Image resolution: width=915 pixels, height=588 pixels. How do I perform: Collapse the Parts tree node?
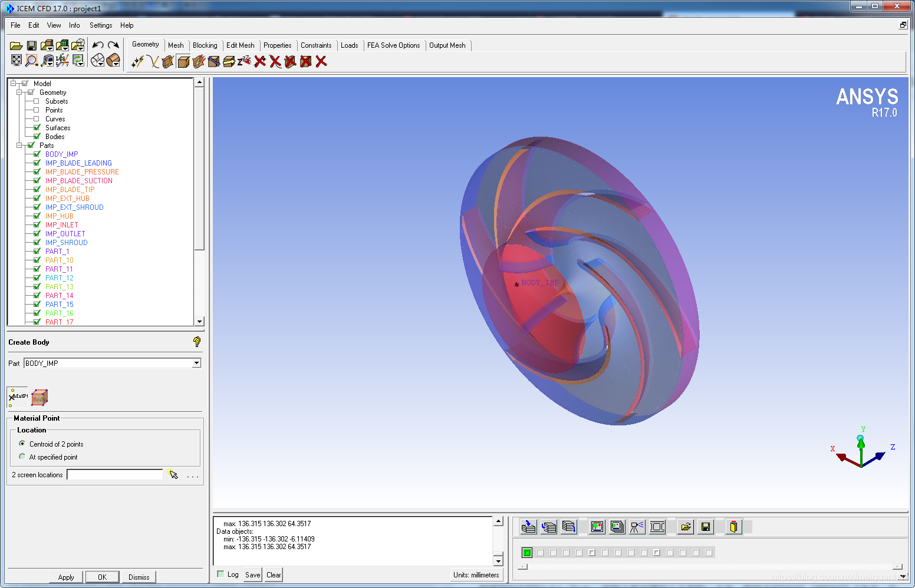[19, 146]
